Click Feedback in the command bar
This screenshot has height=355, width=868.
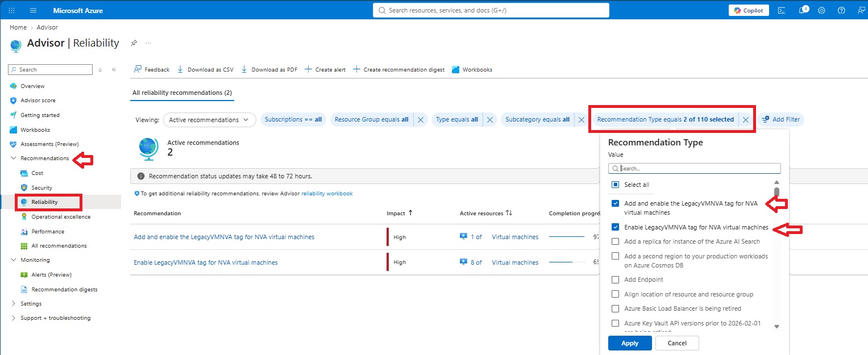tap(151, 69)
